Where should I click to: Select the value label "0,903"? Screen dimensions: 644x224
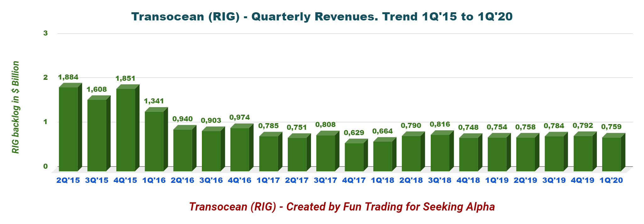click(211, 121)
